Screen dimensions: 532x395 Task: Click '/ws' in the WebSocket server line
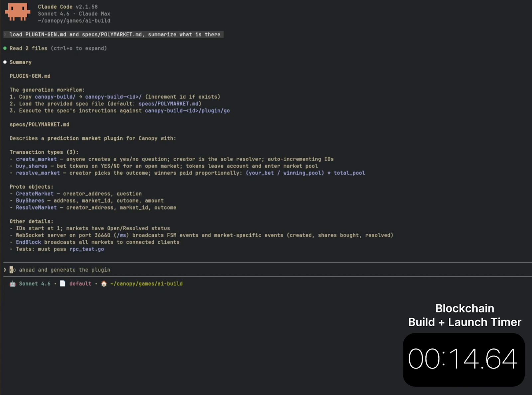121,235
